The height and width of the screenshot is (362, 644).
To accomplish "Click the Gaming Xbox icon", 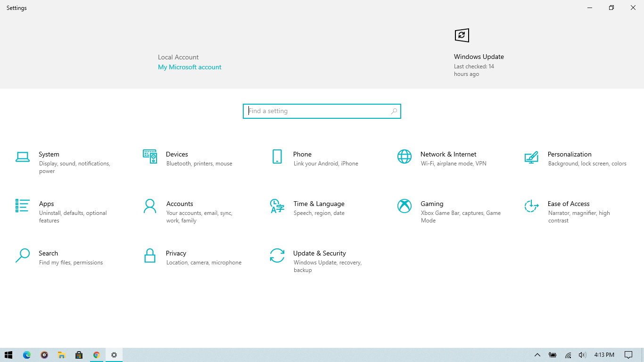I will [x=405, y=206].
